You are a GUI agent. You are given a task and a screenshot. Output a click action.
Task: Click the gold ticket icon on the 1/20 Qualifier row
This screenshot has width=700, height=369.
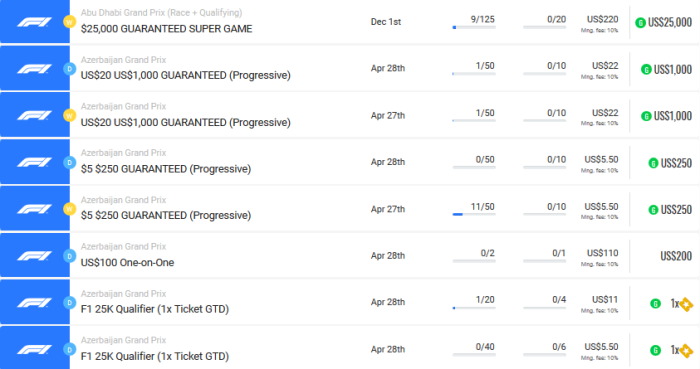pos(686,304)
